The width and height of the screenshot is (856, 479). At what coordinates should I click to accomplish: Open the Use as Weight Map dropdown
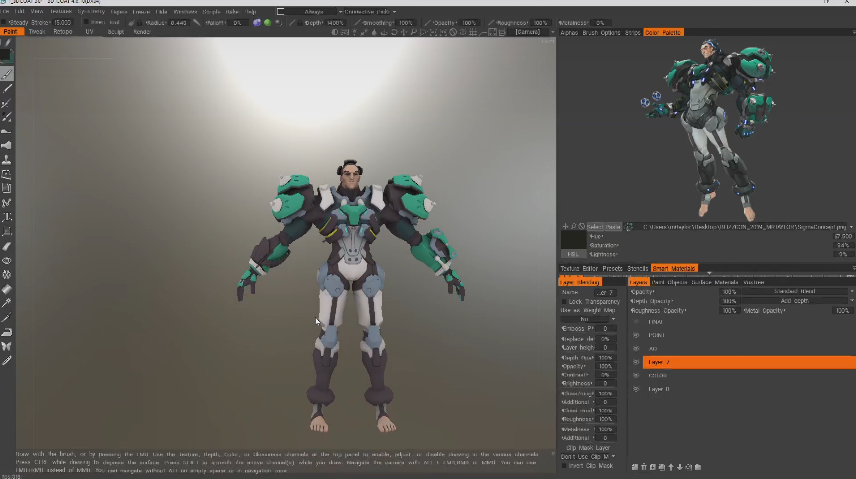[x=588, y=319]
